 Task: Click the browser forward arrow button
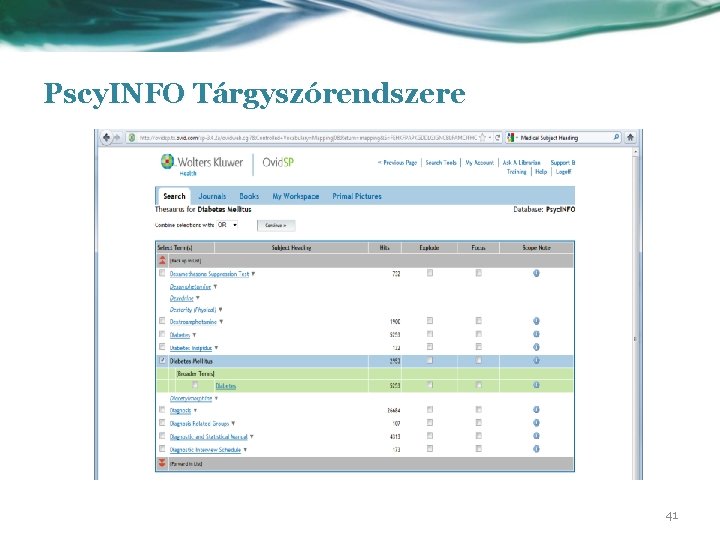click(117, 137)
